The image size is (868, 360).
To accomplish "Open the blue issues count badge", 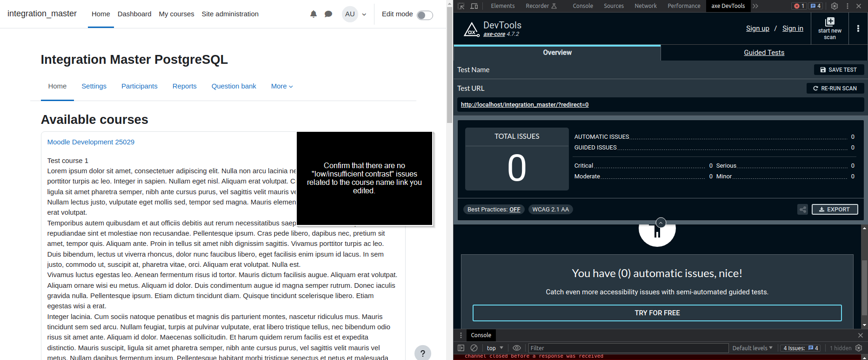I will (815, 6).
